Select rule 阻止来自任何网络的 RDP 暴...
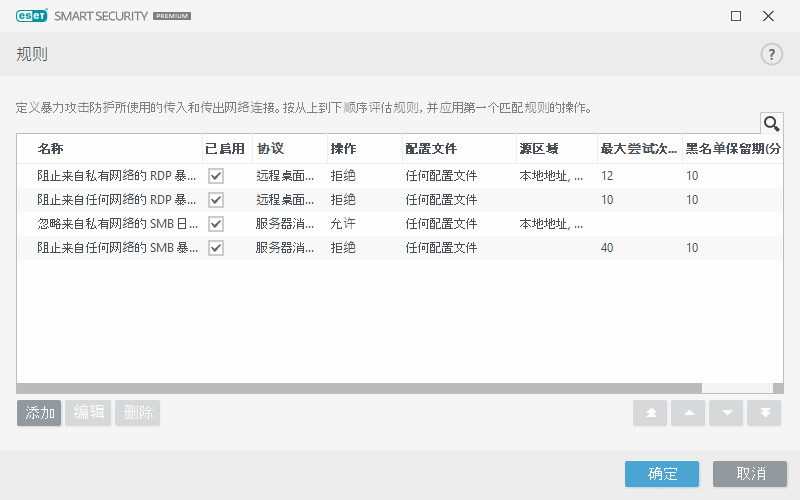 116,200
